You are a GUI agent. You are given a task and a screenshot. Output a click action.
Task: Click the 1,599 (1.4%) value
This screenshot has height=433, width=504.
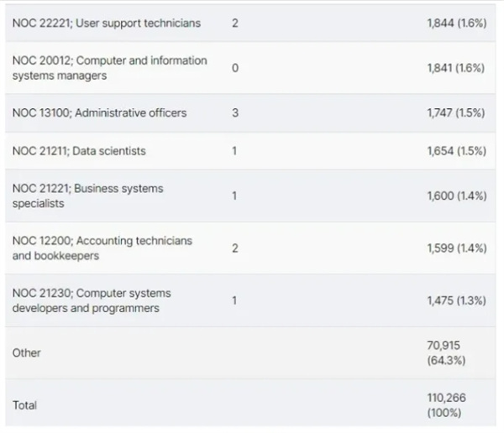point(456,248)
